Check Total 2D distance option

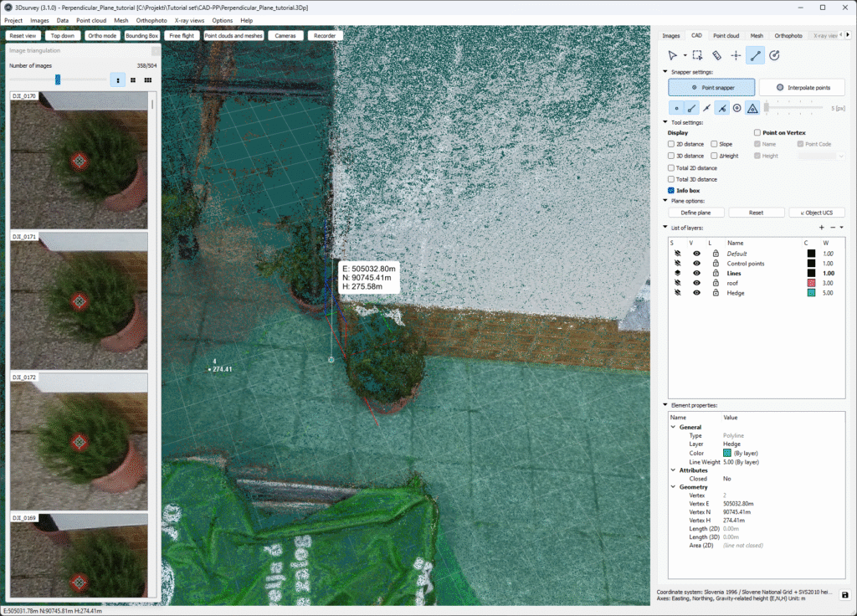[x=670, y=167]
